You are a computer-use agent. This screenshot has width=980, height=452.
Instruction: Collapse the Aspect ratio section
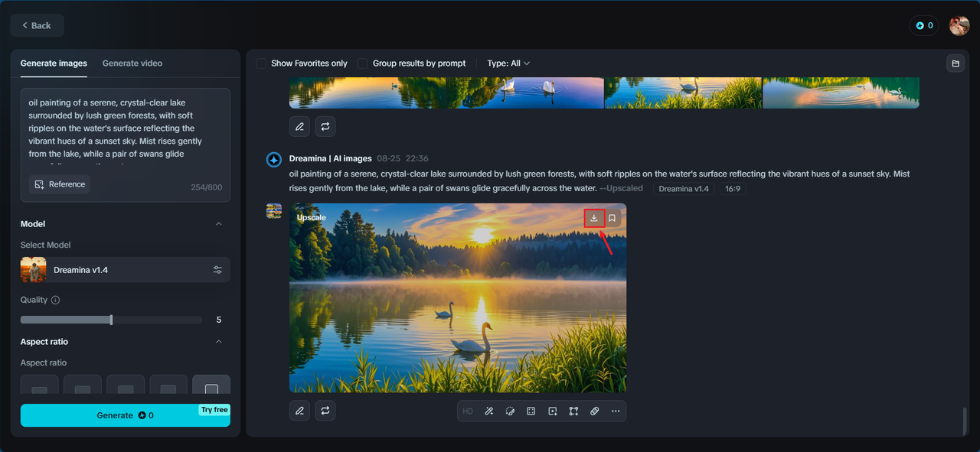(x=219, y=342)
